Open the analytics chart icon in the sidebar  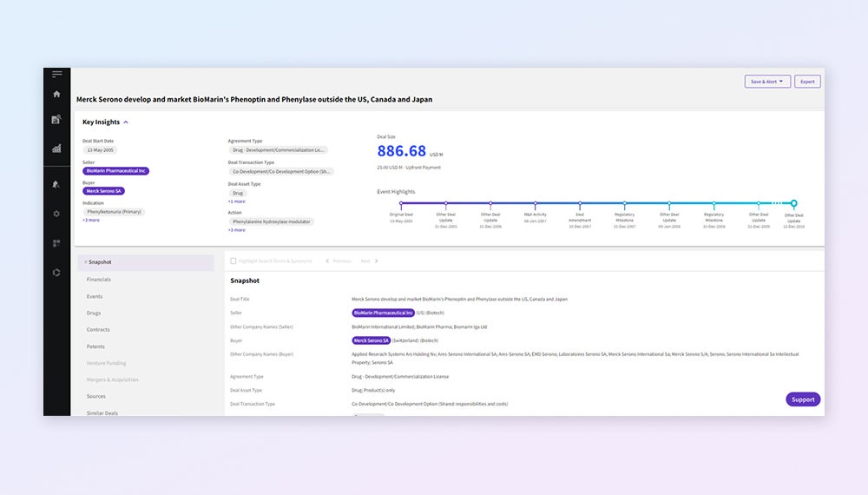(56, 148)
